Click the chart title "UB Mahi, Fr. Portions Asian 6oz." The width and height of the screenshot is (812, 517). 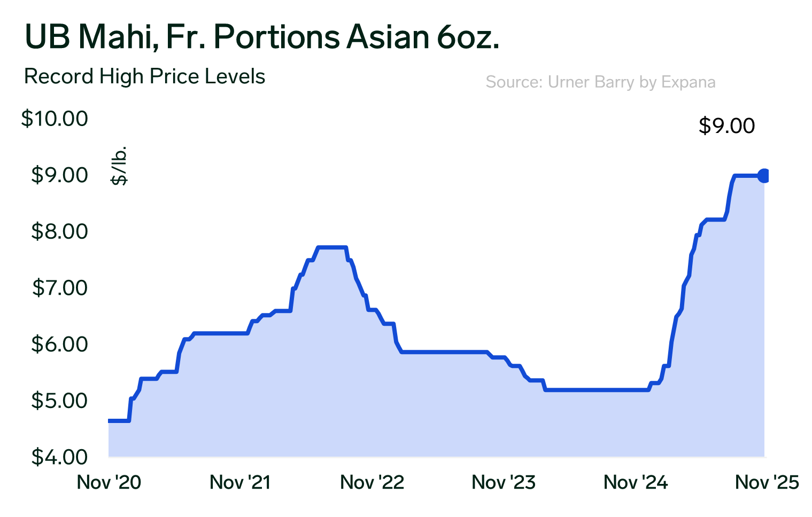(262, 37)
